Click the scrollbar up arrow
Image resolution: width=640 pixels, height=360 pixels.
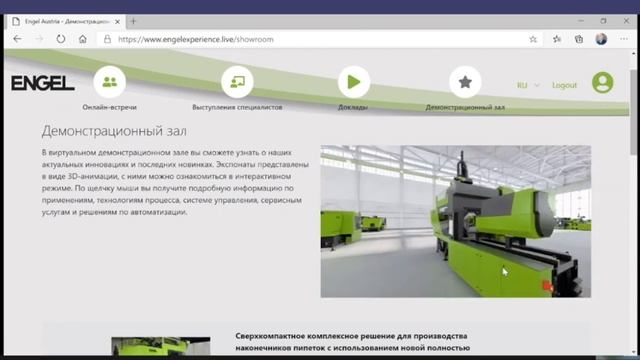(633, 53)
